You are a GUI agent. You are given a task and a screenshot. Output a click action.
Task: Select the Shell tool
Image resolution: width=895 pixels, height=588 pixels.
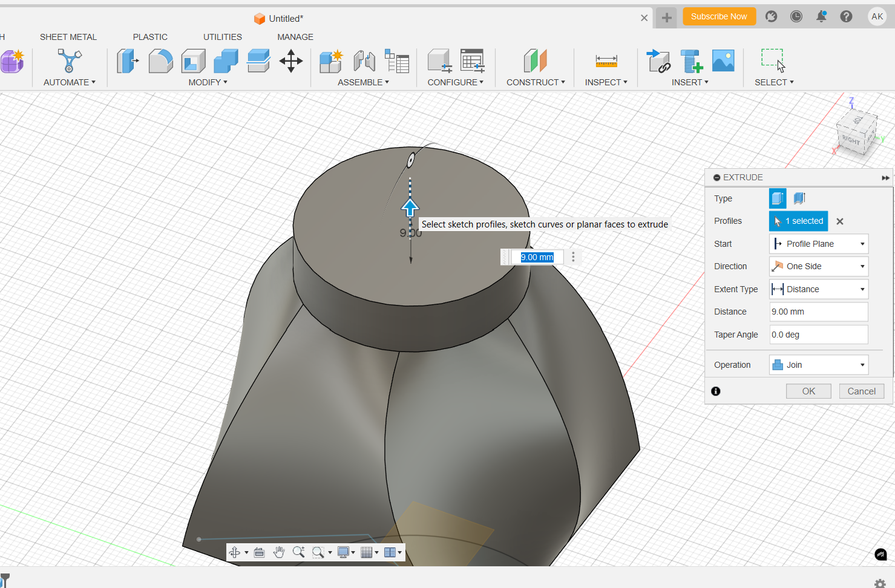193,61
